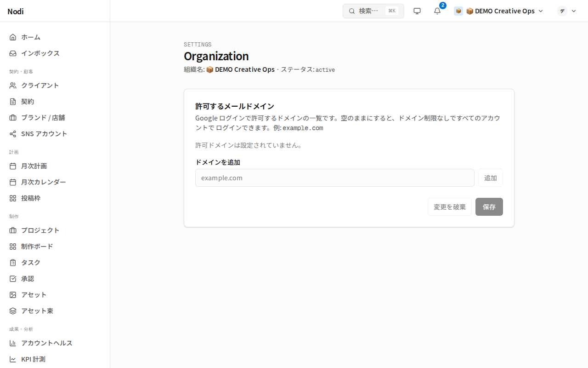Screen dimensions: 588x368
Task: Click the monitor display icon in header
Action: (x=417, y=11)
